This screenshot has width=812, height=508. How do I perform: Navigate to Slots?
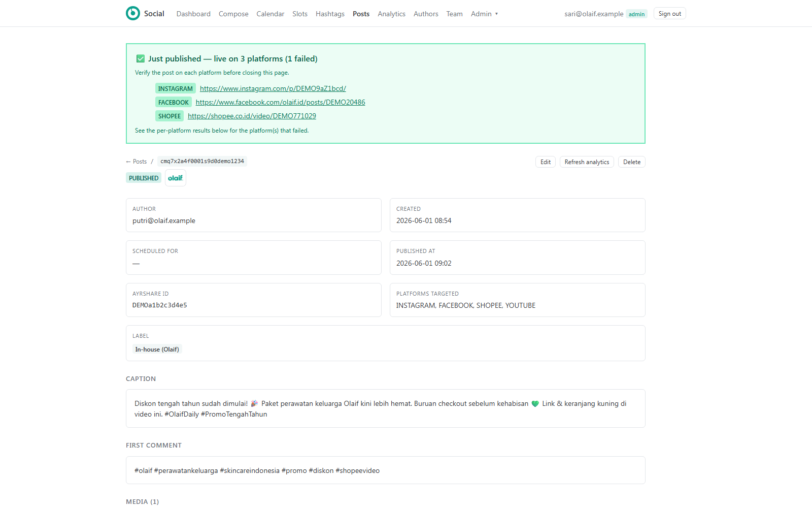[x=300, y=14]
